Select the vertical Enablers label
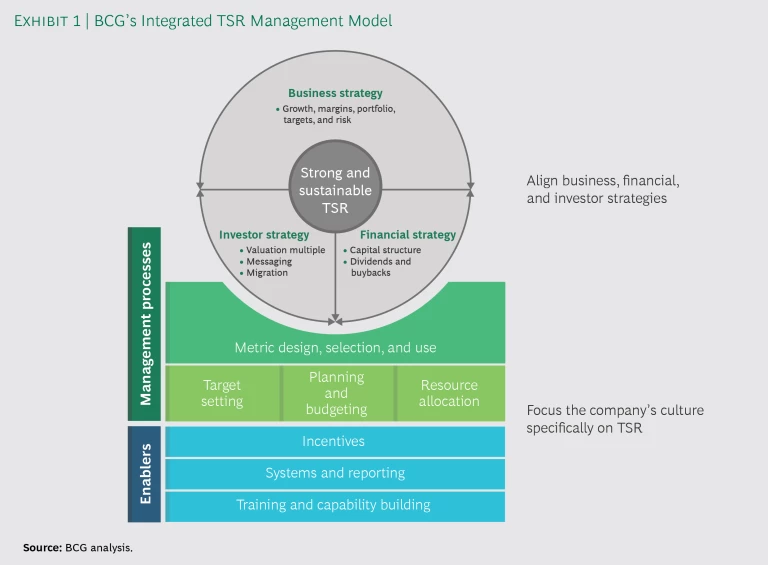 (145, 473)
